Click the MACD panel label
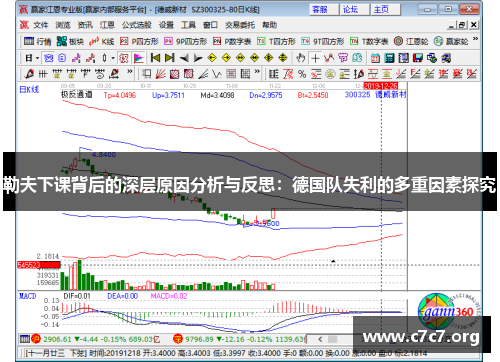 tap(27, 296)
